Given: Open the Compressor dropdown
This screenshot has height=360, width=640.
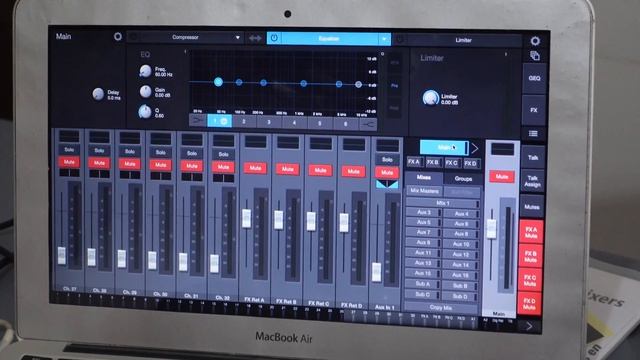Looking at the screenshot, I should pyautogui.click(x=238, y=38).
